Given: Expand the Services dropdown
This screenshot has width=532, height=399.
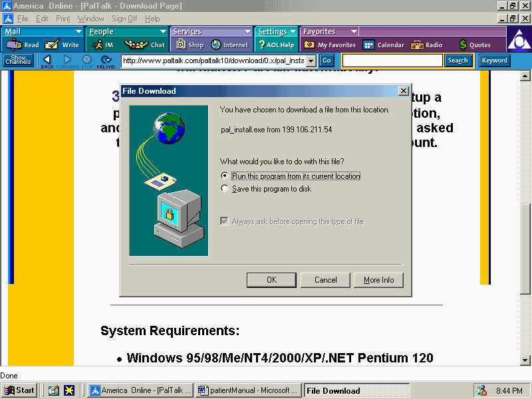Looking at the screenshot, I should [x=247, y=31].
